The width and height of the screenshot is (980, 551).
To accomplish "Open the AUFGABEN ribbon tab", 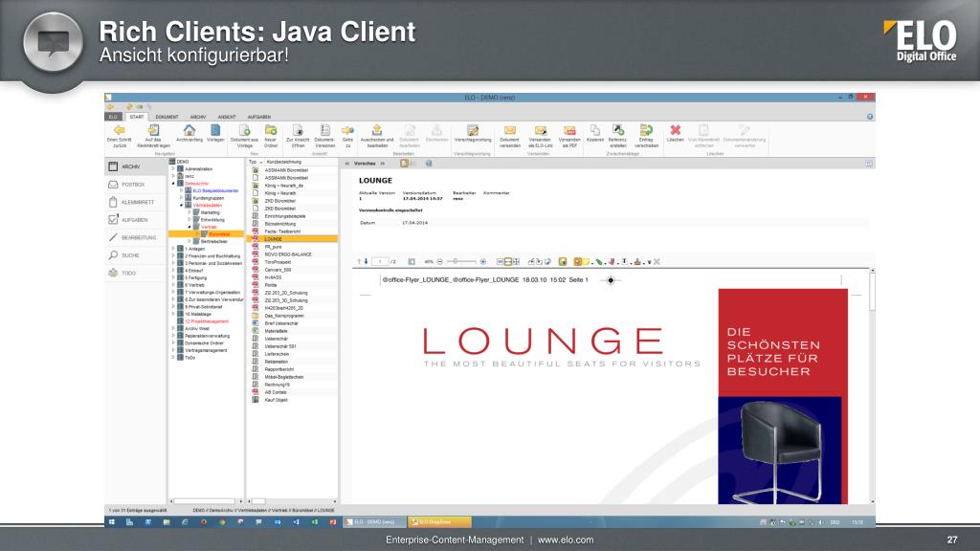I will tap(259, 116).
